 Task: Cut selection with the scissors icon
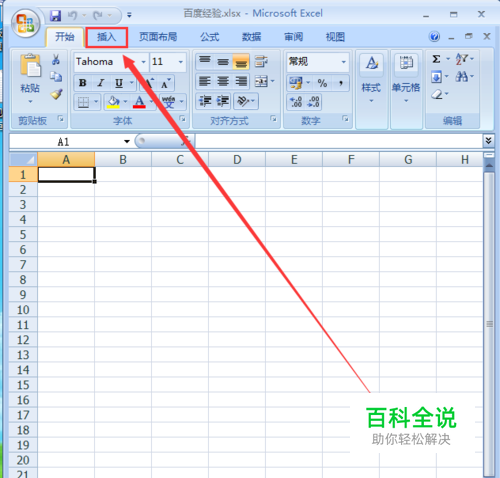[56, 60]
